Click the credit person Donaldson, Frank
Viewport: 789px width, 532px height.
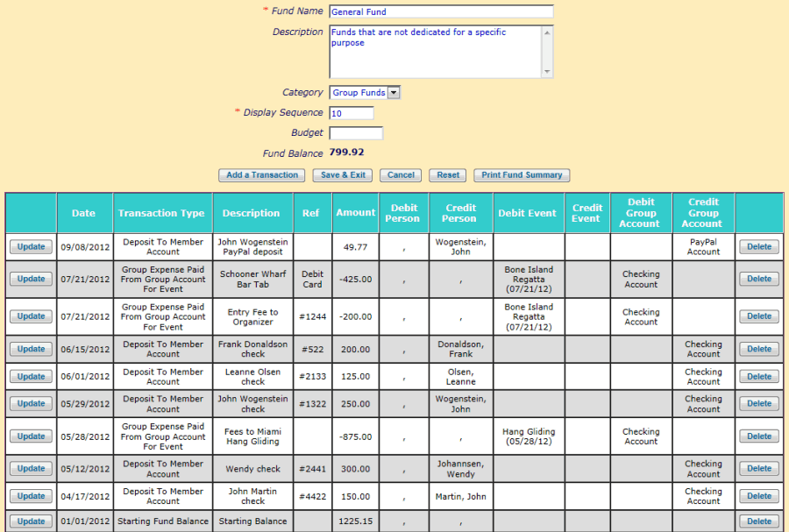pos(460,349)
